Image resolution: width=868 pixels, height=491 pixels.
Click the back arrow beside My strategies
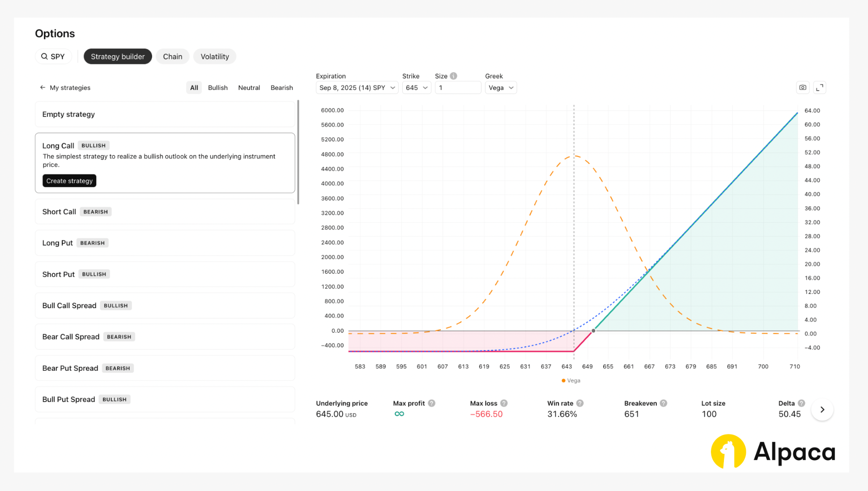click(42, 88)
